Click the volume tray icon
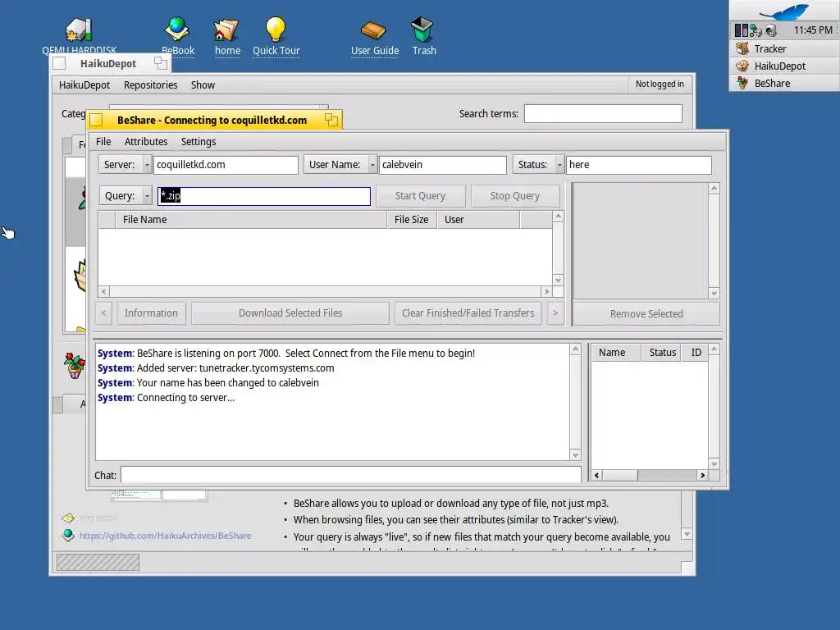Image resolution: width=840 pixels, height=630 pixels. pos(770,30)
